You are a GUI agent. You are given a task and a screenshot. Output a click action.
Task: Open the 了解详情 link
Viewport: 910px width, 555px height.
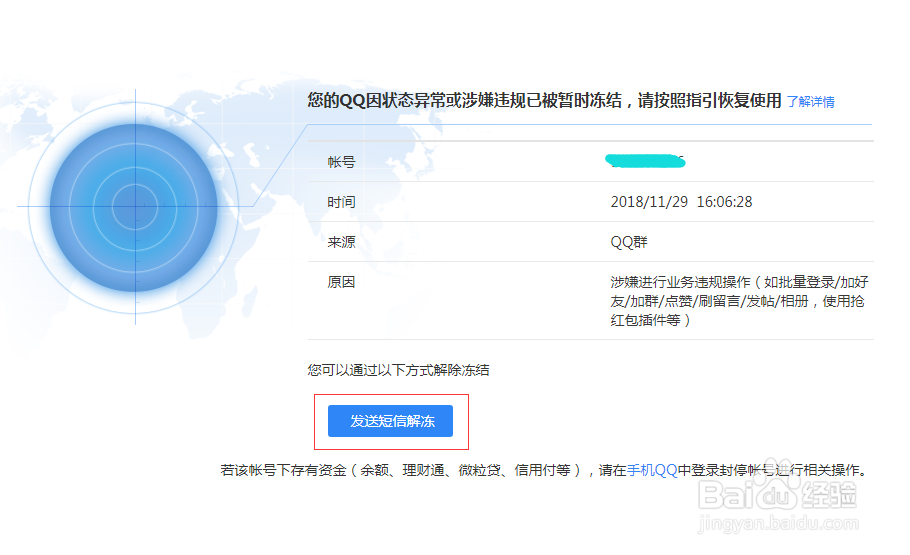[x=810, y=102]
